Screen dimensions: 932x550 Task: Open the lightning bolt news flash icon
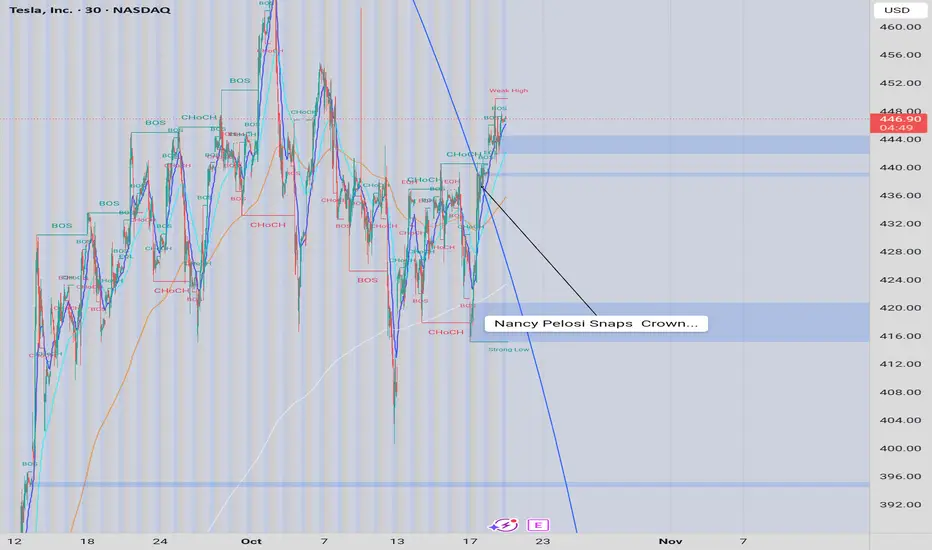pos(504,525)
